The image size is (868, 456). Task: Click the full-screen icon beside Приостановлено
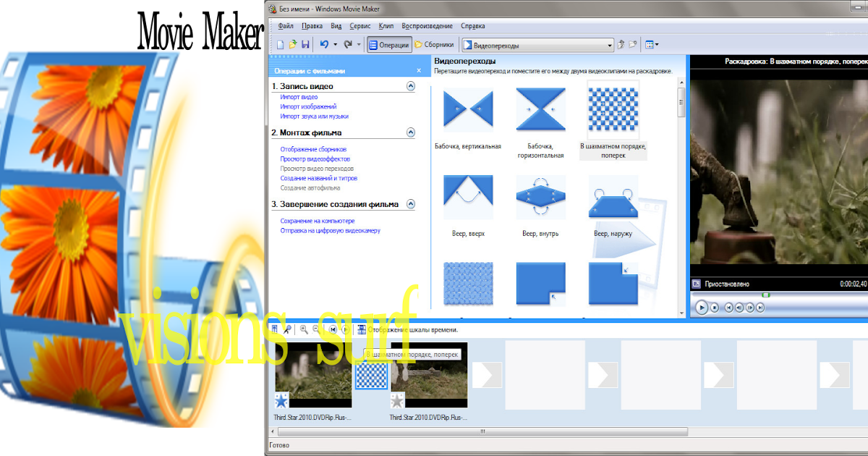coord(697,284)
